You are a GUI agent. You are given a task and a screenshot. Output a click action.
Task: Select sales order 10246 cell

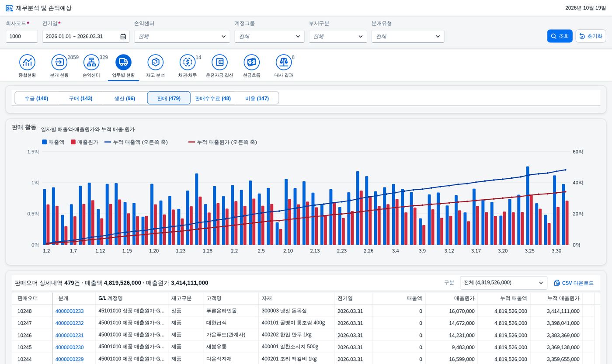pos(32,335)
